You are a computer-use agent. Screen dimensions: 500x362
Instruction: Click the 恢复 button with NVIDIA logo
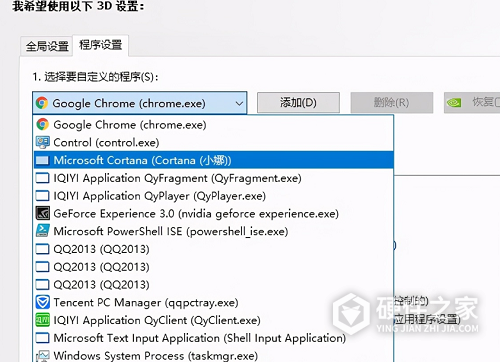pos(472,103)
